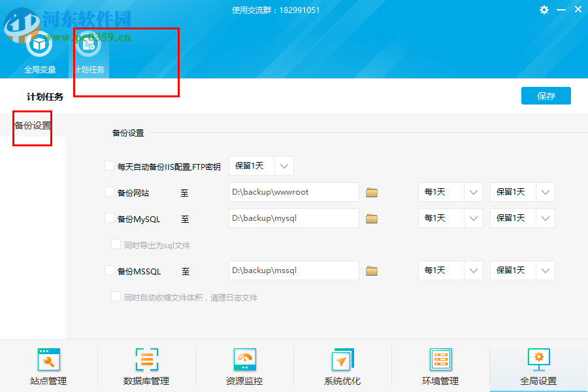Viewport: 588px width, 392px height.
Task: Open 环境管理 server icon
Action: click(x=440, y=359)
